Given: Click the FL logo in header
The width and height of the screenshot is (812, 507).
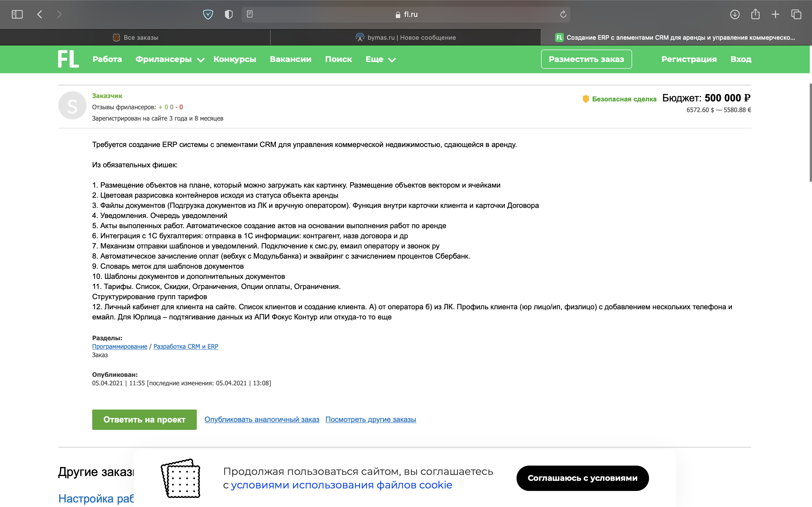Looking at the screenshot, I should coord(69,59).
